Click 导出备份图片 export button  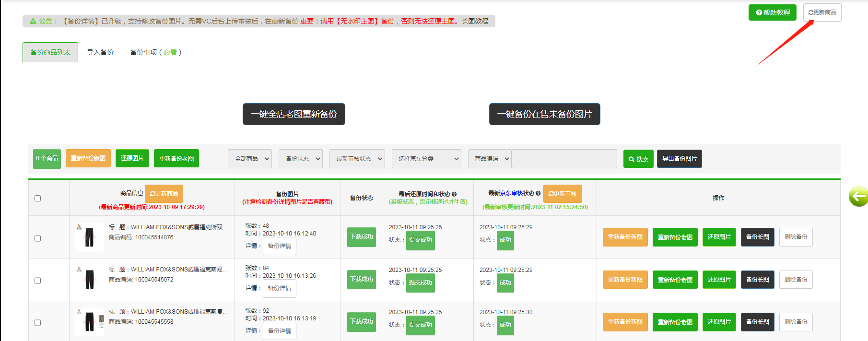click(679, 159)
